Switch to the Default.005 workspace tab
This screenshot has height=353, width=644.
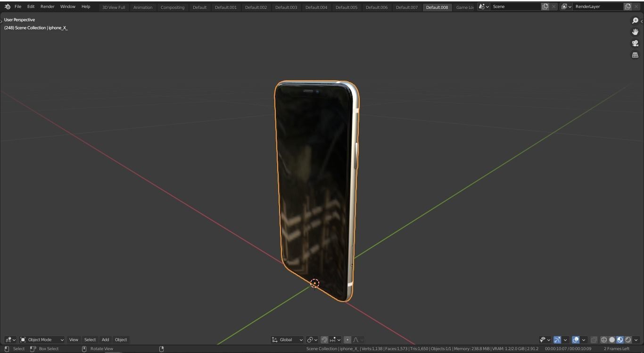click(347, 7)
